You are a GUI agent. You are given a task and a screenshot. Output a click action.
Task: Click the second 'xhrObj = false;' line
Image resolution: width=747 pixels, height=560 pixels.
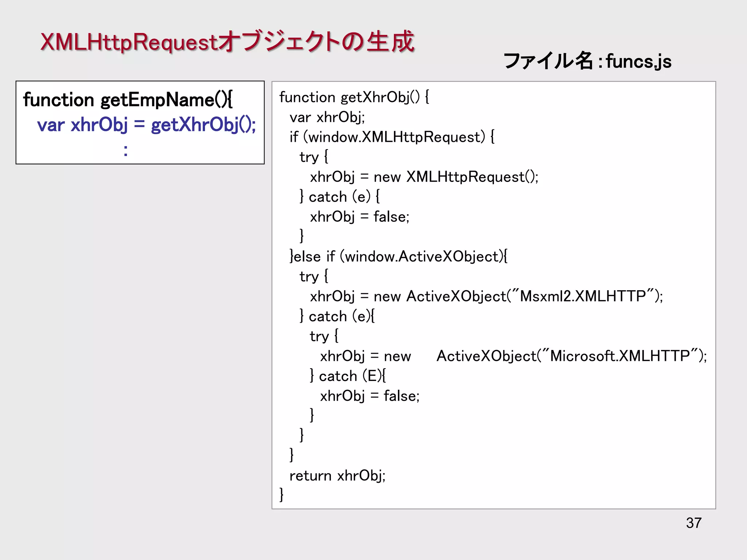tap(370, 396)
